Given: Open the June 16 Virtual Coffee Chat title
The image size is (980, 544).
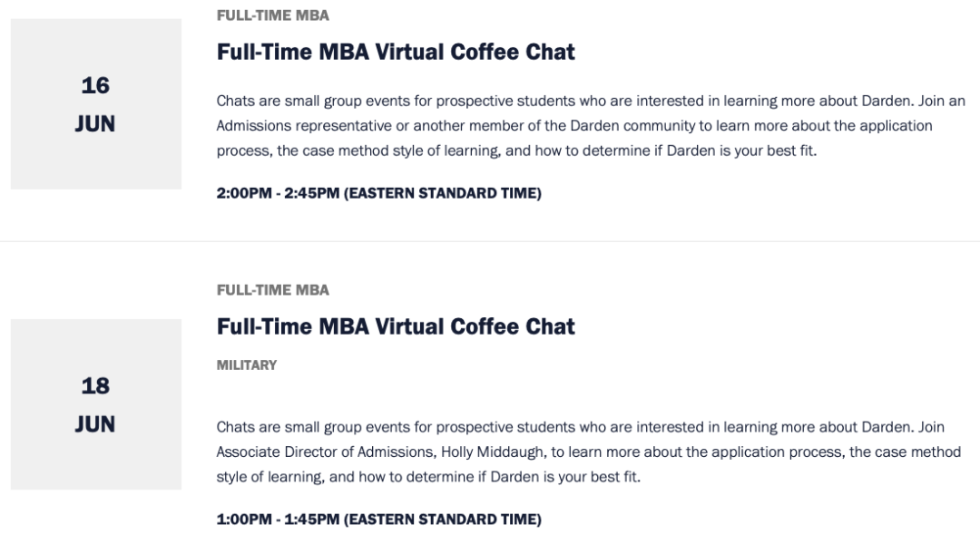Looking at the screenshot, I should [395, 52].
